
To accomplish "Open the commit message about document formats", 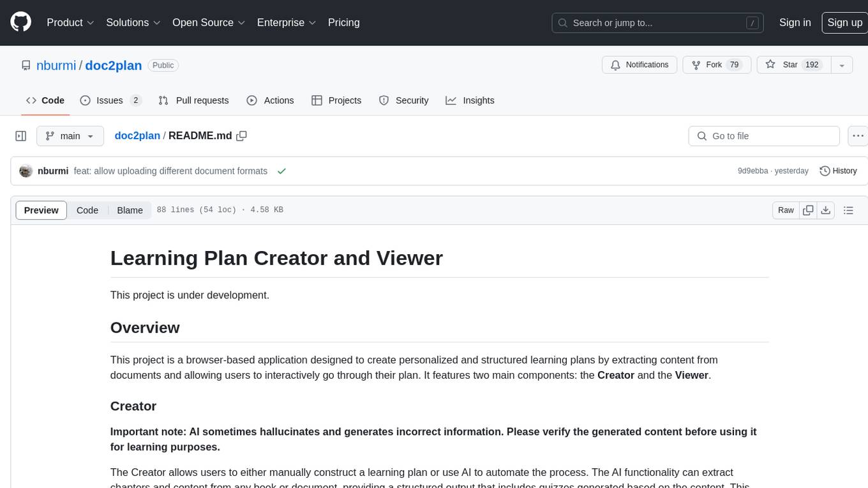I will 170,171.
